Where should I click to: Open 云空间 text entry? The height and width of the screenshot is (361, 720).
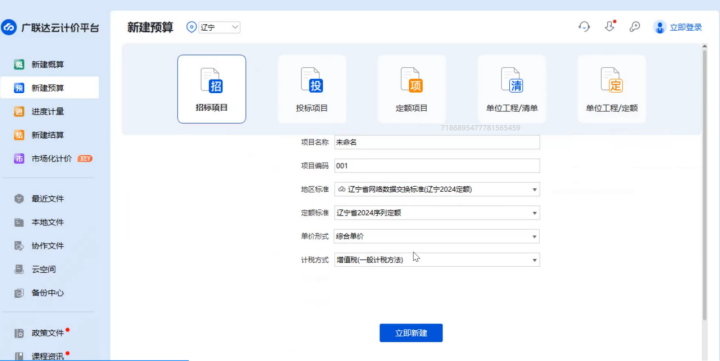[44, 269]
